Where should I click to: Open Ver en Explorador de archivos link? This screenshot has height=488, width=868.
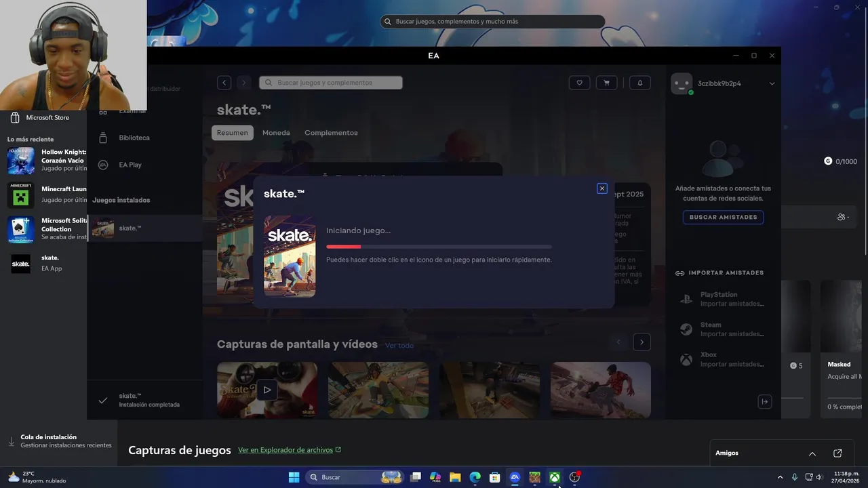[x=290, y=450]
